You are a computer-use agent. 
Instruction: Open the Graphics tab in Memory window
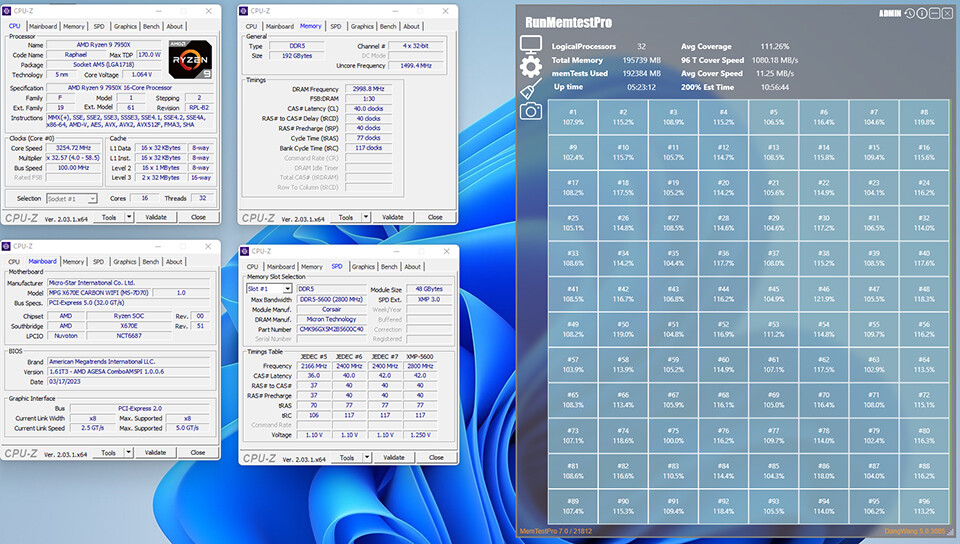[x=362, y=26]
